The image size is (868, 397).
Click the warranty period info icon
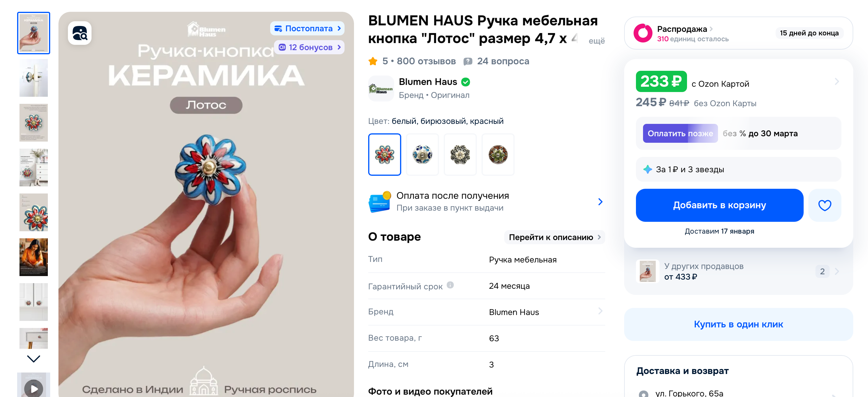(450, 285)
